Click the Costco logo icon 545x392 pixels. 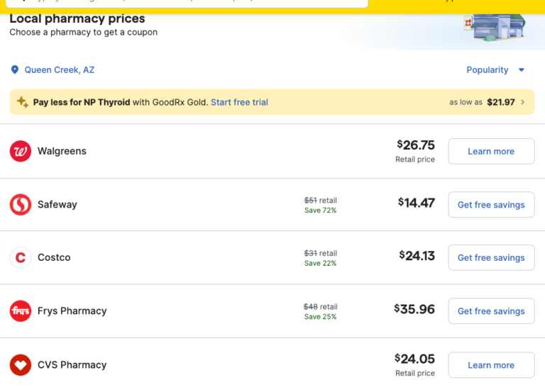(21, 258)
